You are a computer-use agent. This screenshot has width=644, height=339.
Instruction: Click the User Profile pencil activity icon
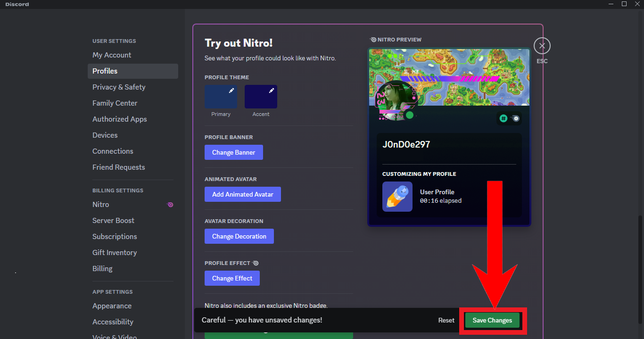(397, 197)
